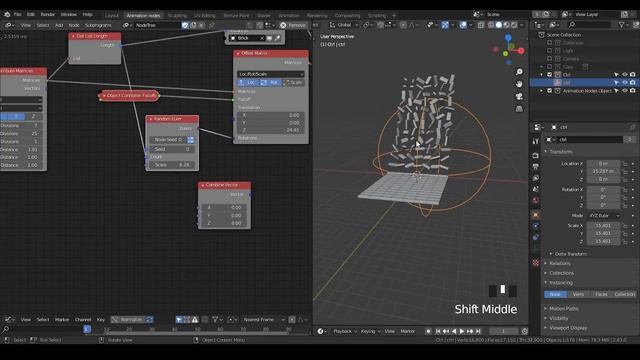
Task: Adjust Offset Matrix Translation Z value field
Action: click(x=271, y=130)
